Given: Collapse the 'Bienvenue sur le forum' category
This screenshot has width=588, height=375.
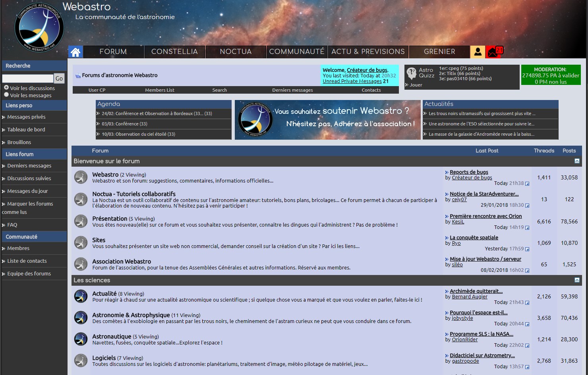Looking at the screenshot, I should (577, 161).
